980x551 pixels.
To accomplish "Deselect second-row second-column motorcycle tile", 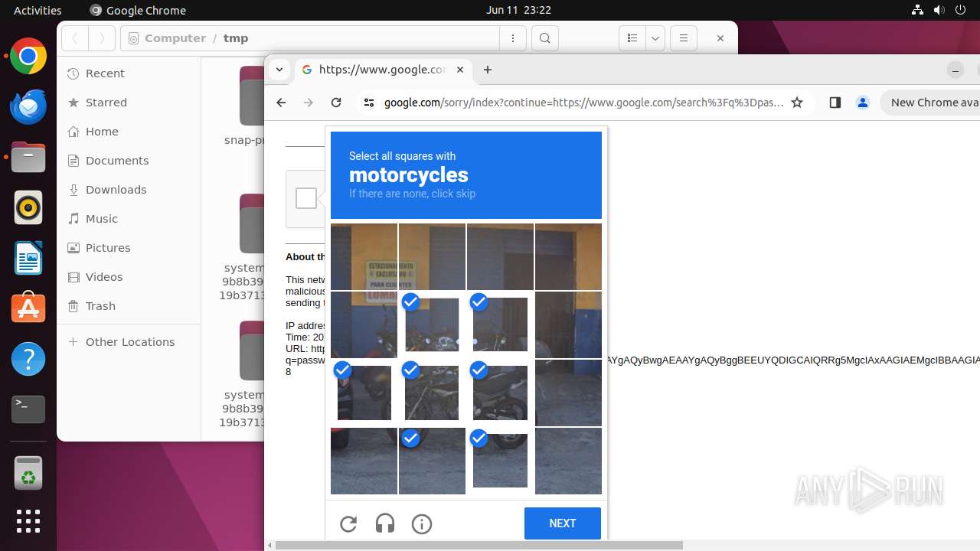I will (x=432, y=324).
